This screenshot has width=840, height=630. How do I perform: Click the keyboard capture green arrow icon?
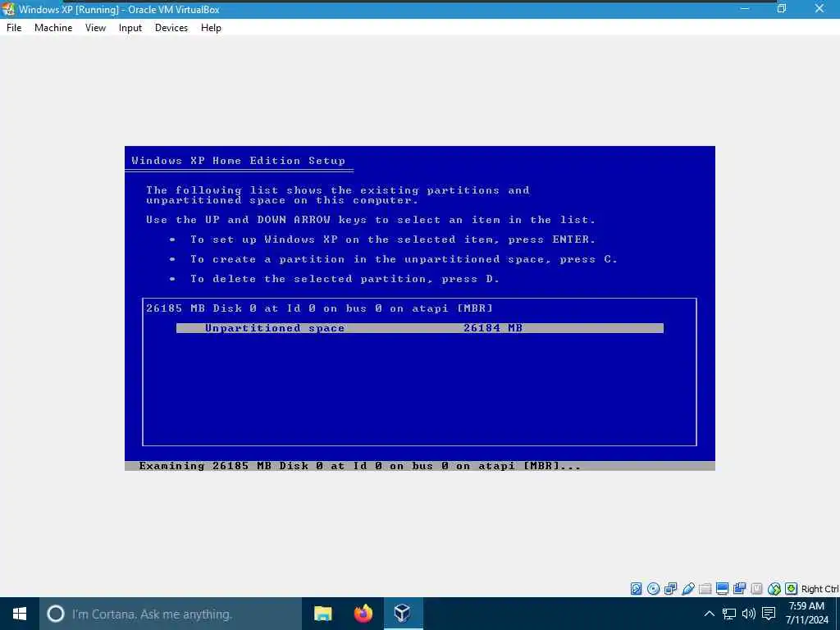[792, 589]
